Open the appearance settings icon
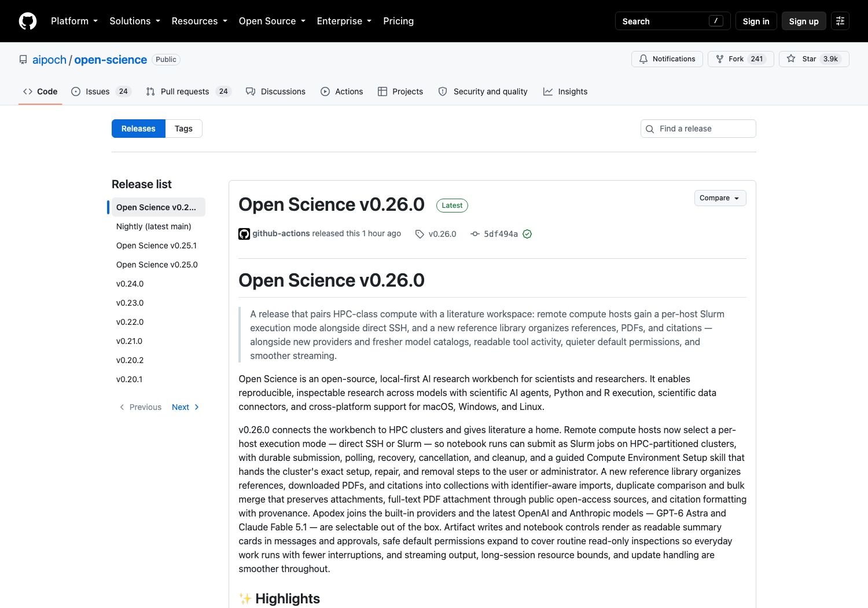The height and width of the screenshot is (608, 868). coord(840,21)
